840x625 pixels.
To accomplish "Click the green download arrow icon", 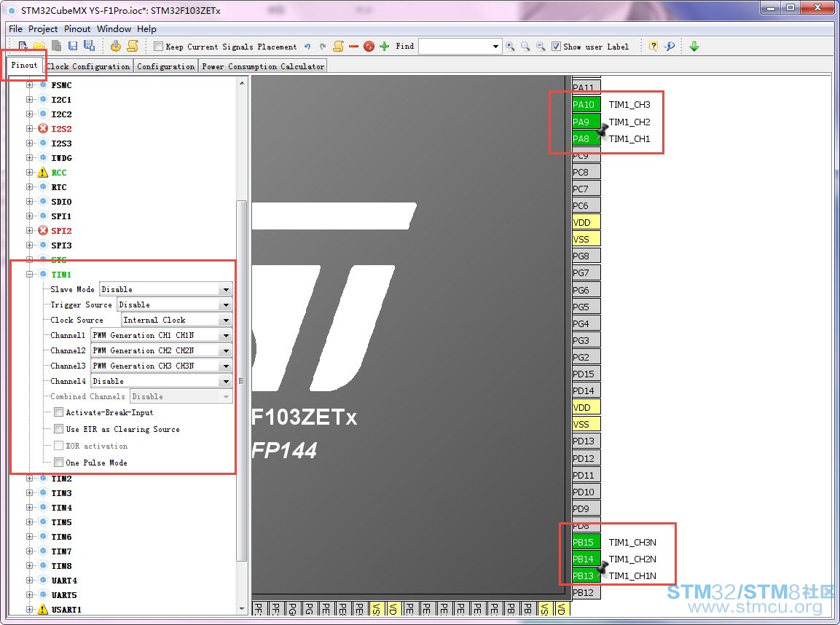I will coord(694,47).
